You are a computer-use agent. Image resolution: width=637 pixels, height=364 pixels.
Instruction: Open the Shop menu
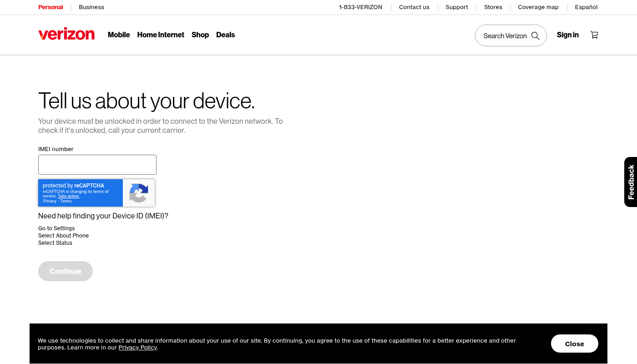point(200,35)
